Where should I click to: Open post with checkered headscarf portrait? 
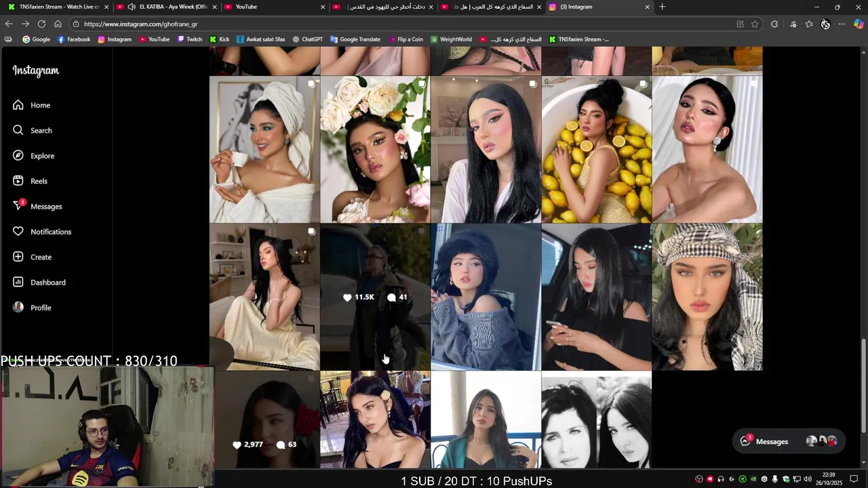point(707,297)
